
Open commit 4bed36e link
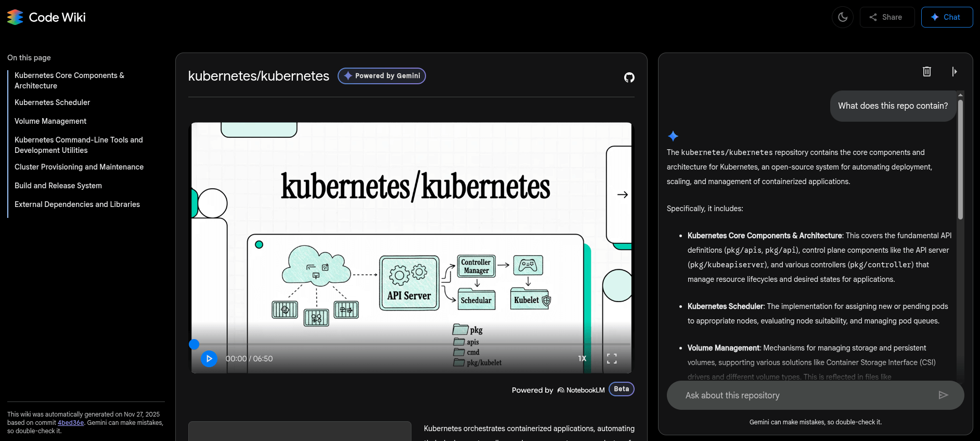click(71, 423)
